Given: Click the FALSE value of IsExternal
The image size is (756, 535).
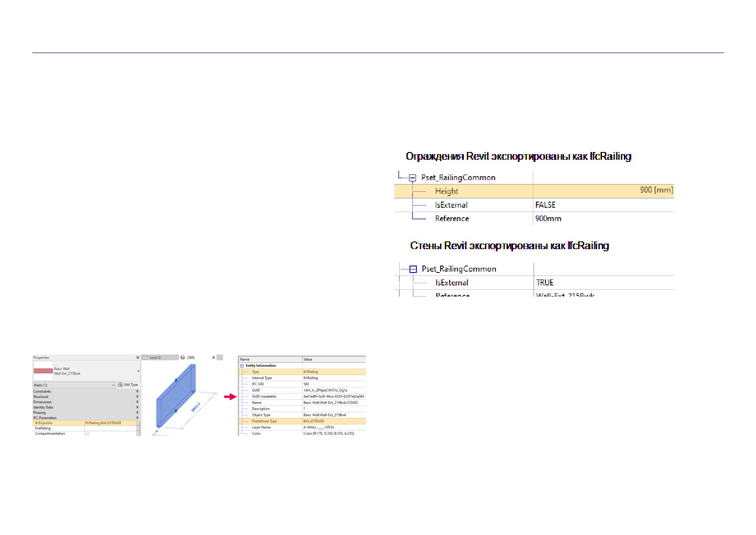Looking at the screenshot, I should 545,205.
